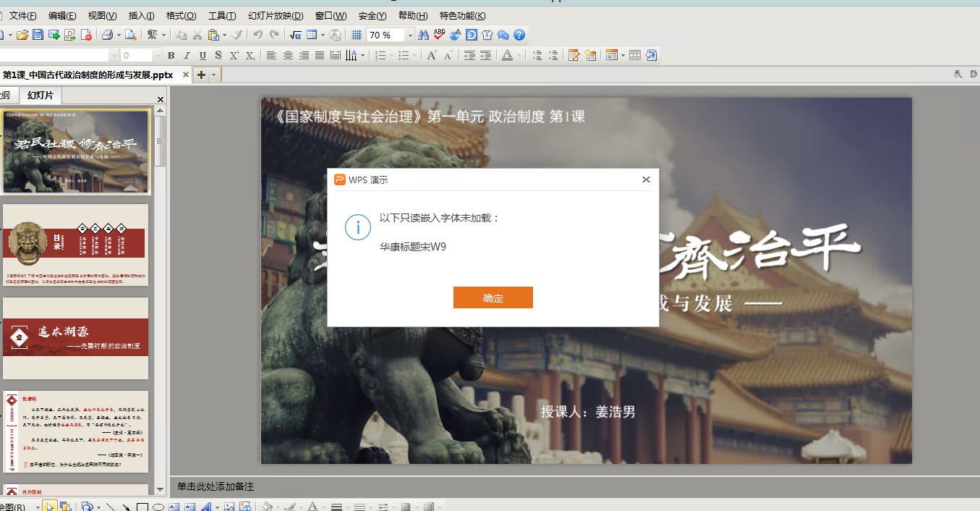The image size is (980, 511).
Task: Click the 确定 button in the dialog
Action: 493,297
